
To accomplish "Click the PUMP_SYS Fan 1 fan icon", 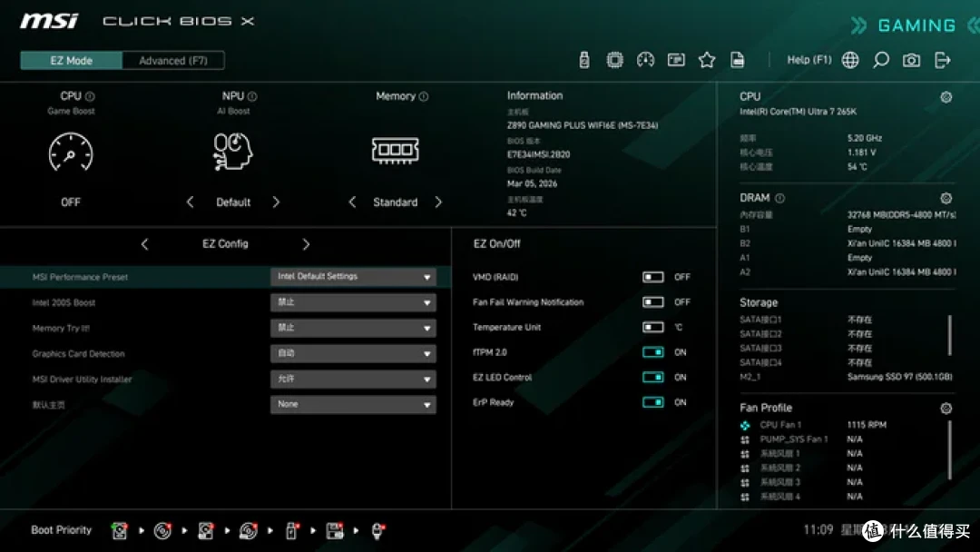I will [x=745, y=439].
